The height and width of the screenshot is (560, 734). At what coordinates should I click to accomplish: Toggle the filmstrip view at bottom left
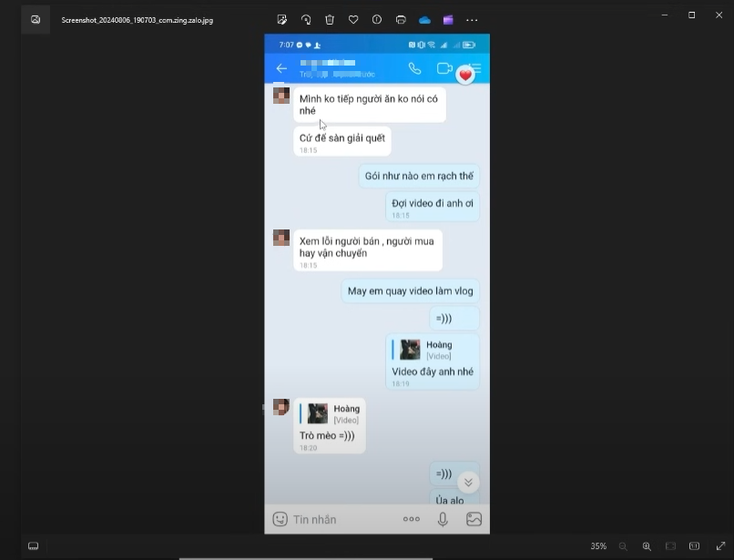pyautogui.click(x=34, y=546)
